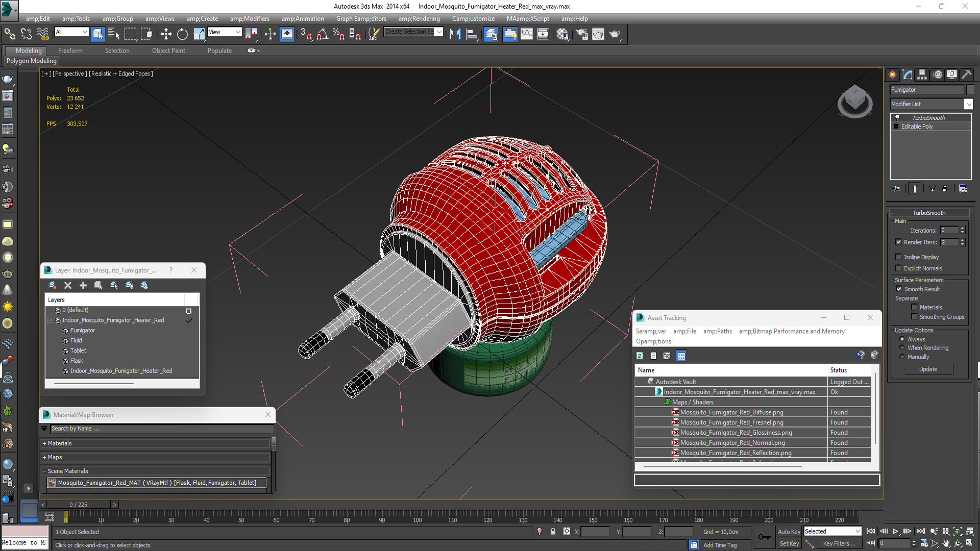Open the Utilities command panel tab
Viewport: 980px width, 551px height.
point(967,74)
